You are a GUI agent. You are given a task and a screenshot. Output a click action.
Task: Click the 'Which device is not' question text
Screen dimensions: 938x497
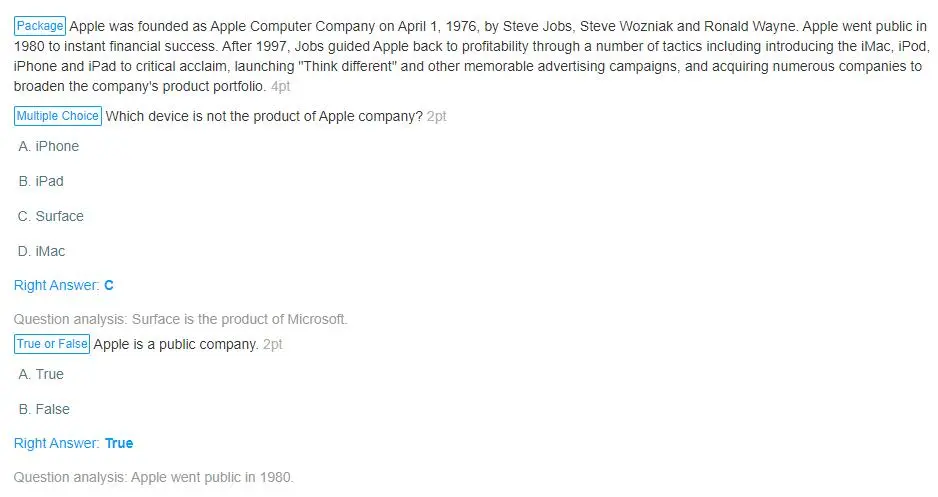coord(264,116)
